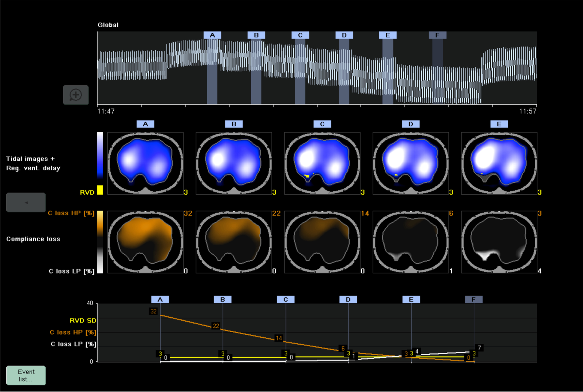Select marker B on Global waveform
Viewport: 583px width, 392px height.
pyautogui.click(x=256, y=35)
